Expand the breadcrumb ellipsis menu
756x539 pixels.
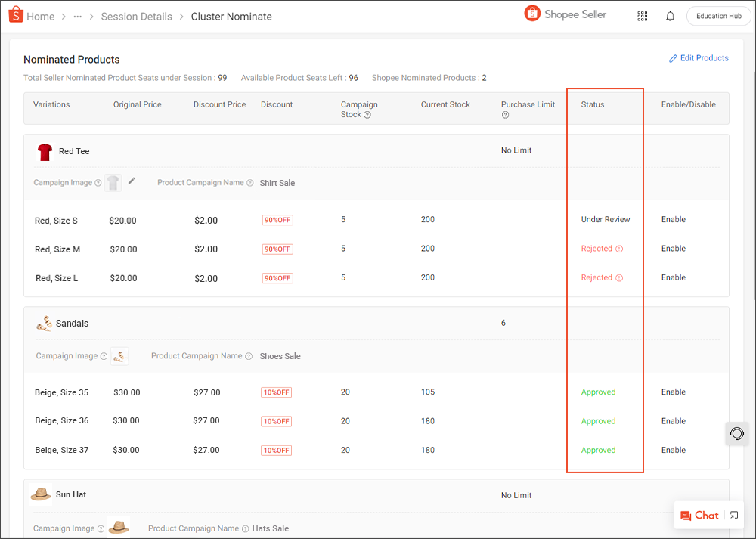point(77,16)
